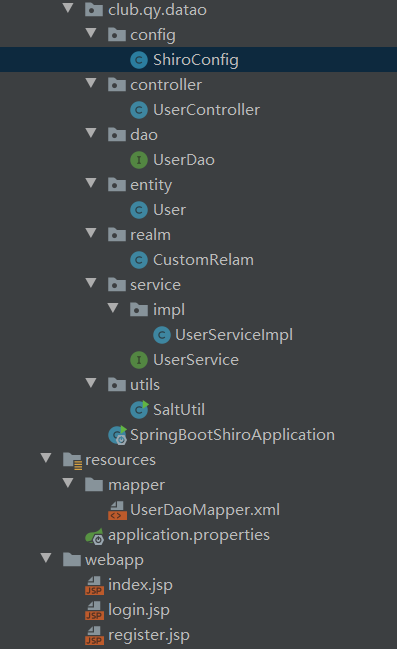Select the UserService file name

coord(196,360)
